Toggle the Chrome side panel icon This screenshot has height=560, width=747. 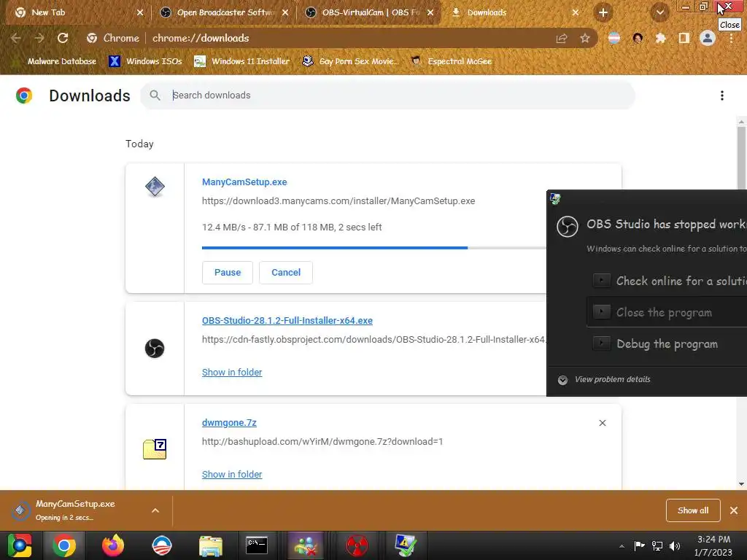tap(684, 38)
